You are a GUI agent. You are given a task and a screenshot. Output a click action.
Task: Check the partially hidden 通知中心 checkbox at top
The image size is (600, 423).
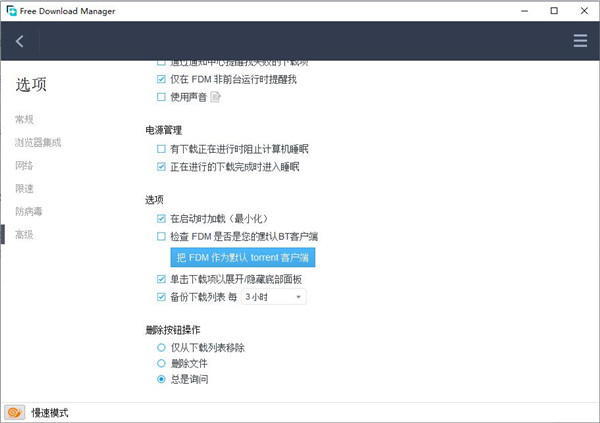[161, 62]
